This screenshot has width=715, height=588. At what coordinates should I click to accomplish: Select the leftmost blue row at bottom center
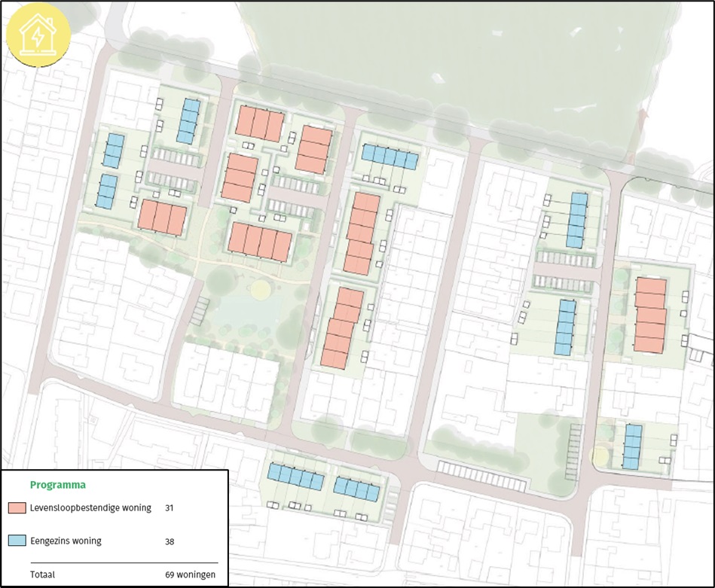[x=296, y=477]
